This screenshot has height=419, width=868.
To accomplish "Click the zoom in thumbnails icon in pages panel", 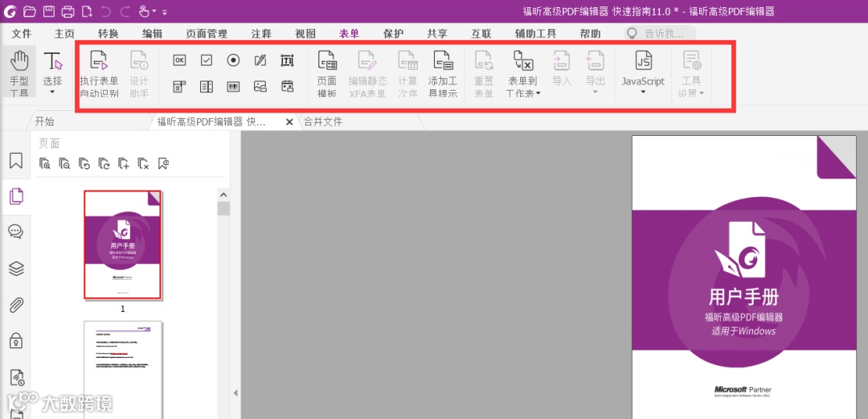I will click(x=45, y=163).
